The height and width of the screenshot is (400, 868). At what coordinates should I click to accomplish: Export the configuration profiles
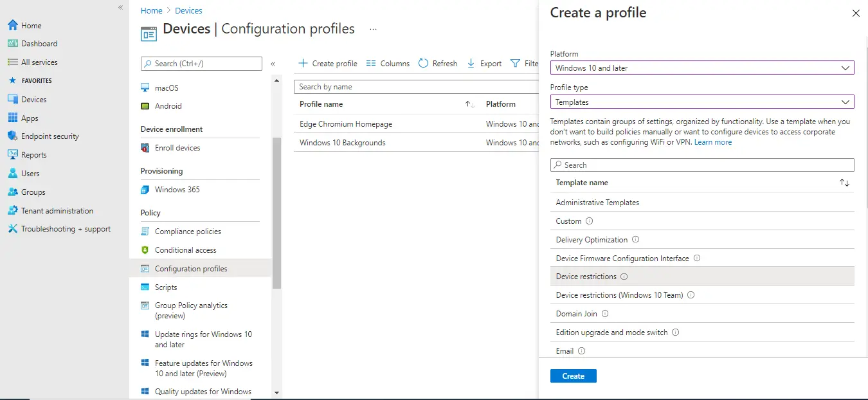point(484,63)
